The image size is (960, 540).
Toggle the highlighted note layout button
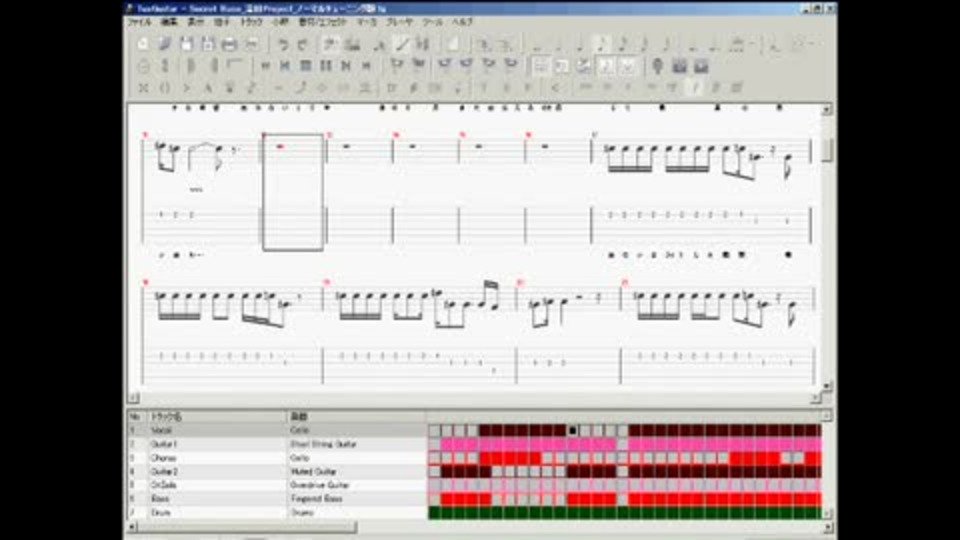point(606,66)
